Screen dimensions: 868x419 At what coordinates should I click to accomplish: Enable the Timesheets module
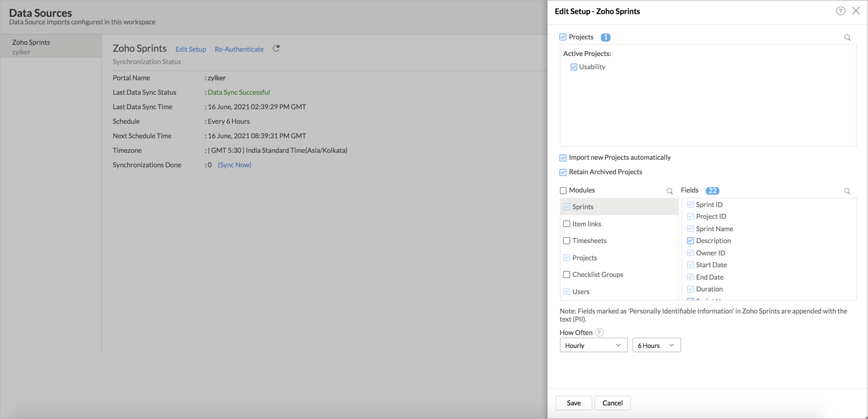pyautogui.click(x=566, y=240)
